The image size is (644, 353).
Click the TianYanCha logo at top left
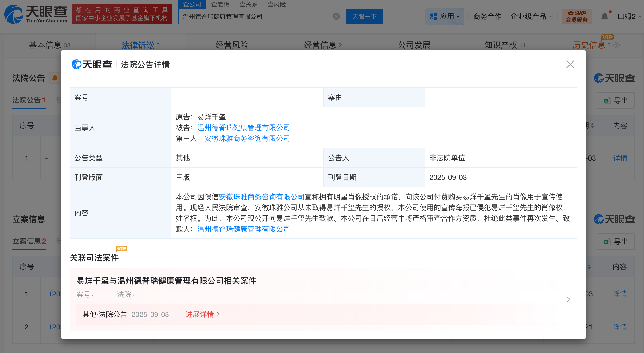[36, 14]
